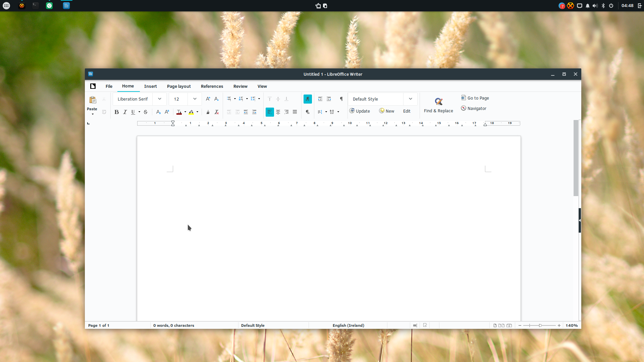Decrease font size with shrink icon
The width and height of the screenshot is (644, 362).
pyautogui.click(x=216, y=99)
